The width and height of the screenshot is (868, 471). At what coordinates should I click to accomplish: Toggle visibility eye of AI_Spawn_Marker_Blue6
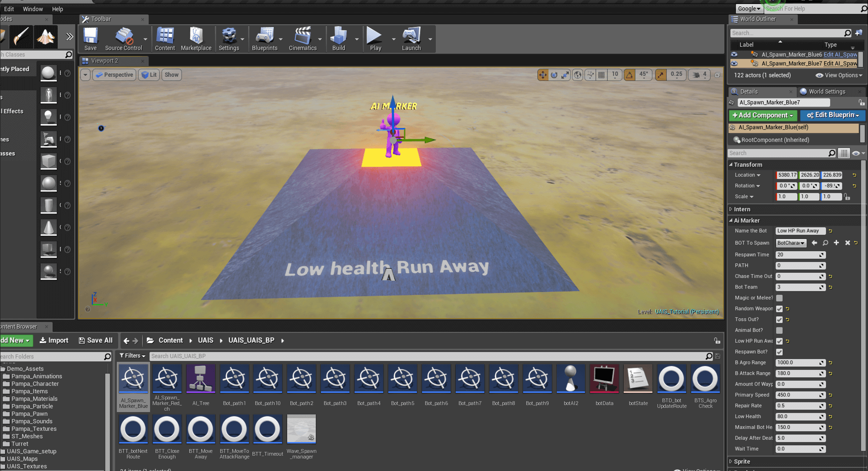pyautogui.click(x=734, y=55)
